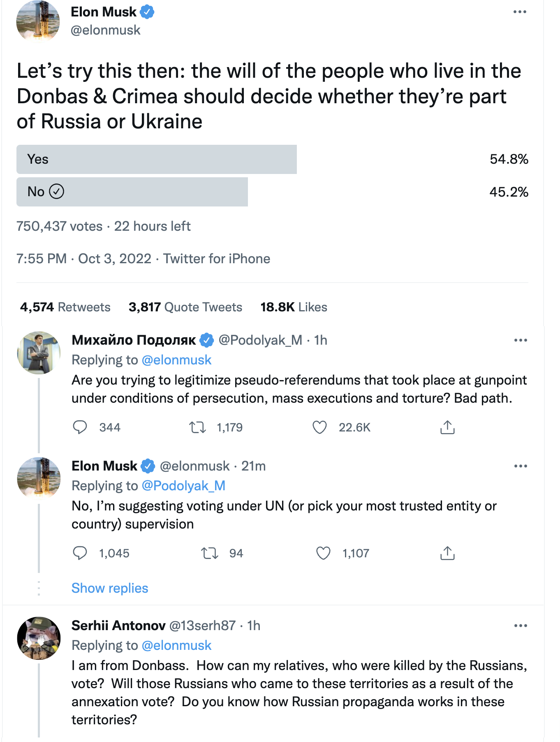Screen dimensions: 560x742
Task: Open more options on main poll tweet
Action: click(x=520, y=12)
